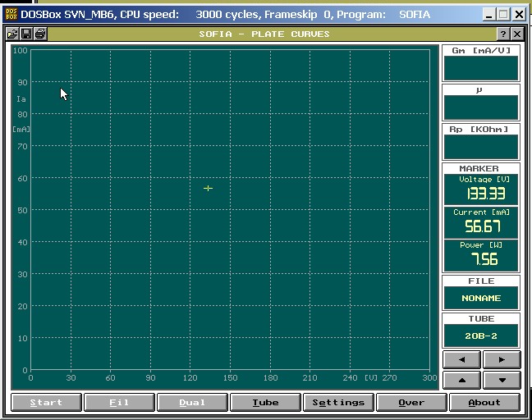
Task: Click the printer icon
Action: click(40, 34)
